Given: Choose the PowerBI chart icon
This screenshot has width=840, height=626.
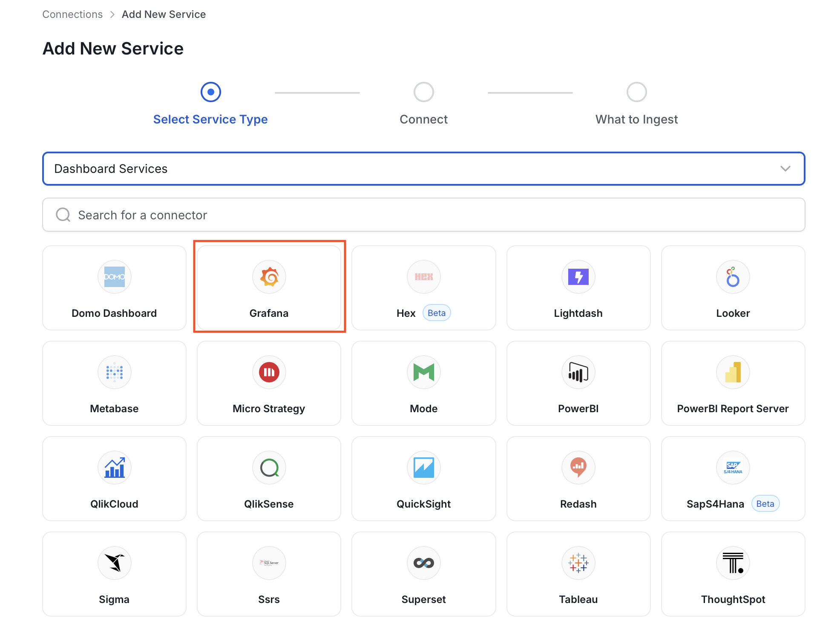Looking at the screenshot, I should coord(578,372).
